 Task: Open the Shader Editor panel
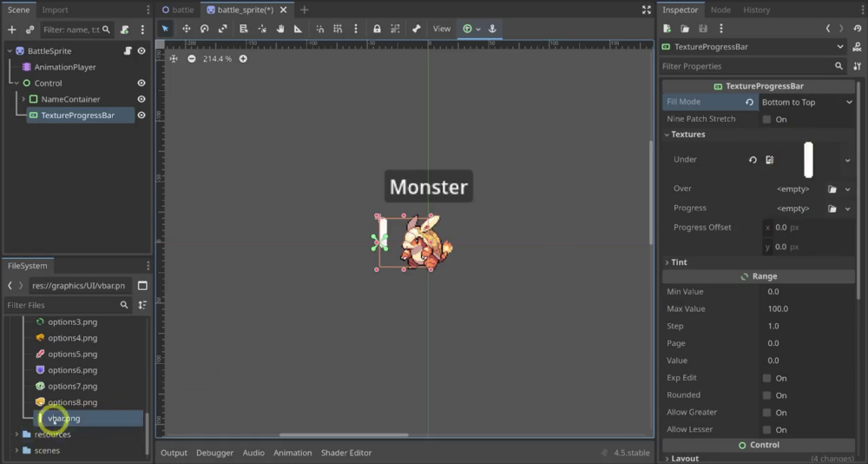click(346, 453)
